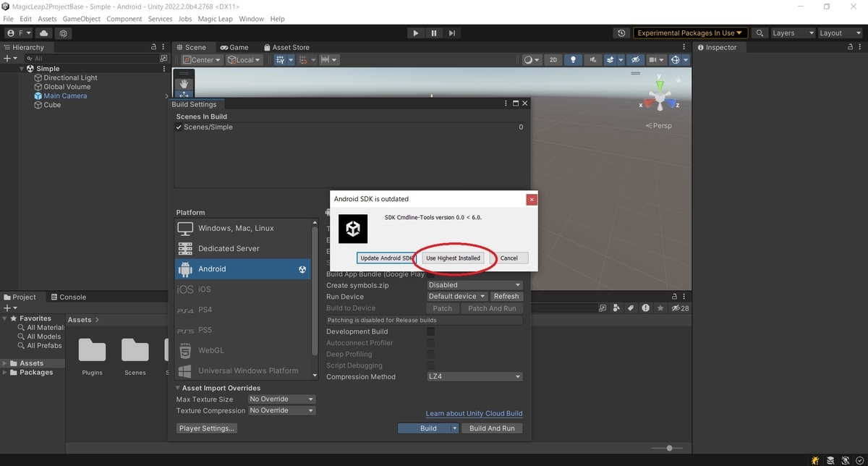868x466 pixels.
Task: Open the increment snap ruler icon
Action: click(325, 60)
